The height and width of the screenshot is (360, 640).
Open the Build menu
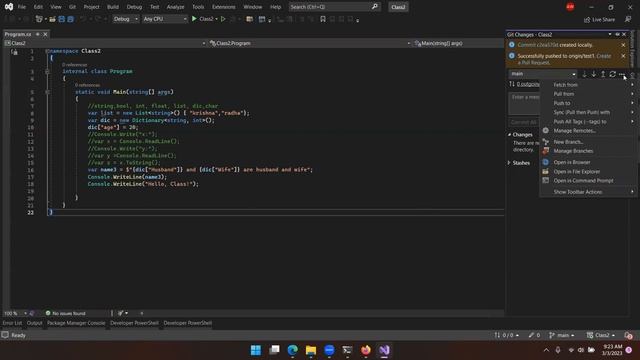point(113,7)
